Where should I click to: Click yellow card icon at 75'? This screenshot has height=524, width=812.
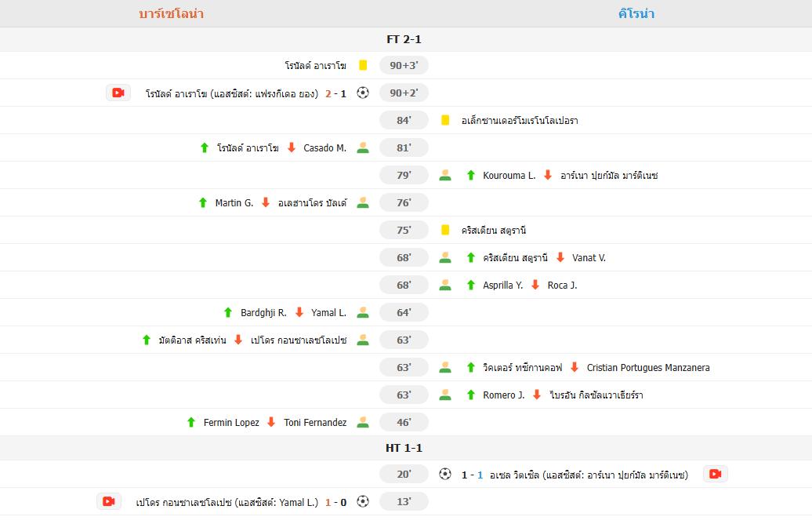(445, 230)
